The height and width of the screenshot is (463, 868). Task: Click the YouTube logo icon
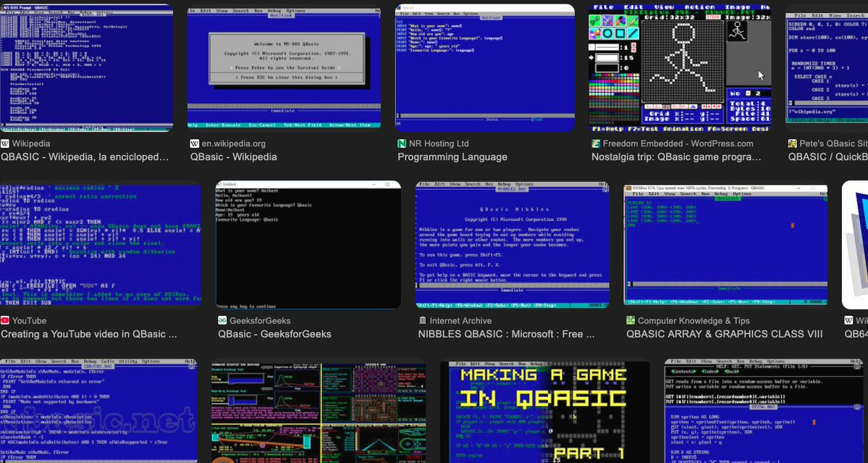[5, 321]
